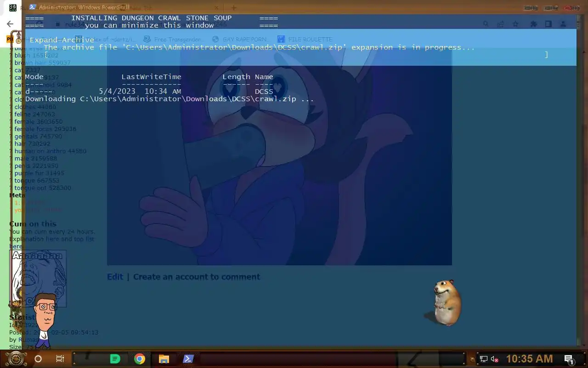This screenshot has width=588, height=368.
Task: Open the green chat app on taskbar
Action: (x=115, y=359)
